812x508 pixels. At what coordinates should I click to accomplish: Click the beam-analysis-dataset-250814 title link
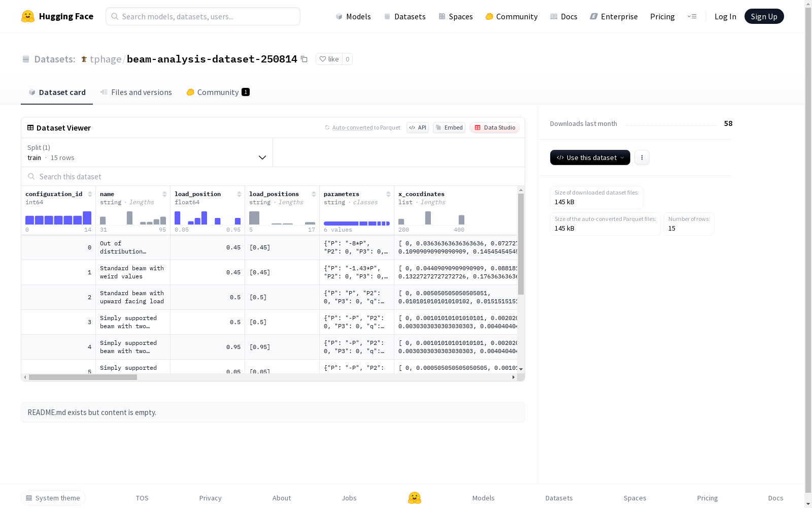212,59
